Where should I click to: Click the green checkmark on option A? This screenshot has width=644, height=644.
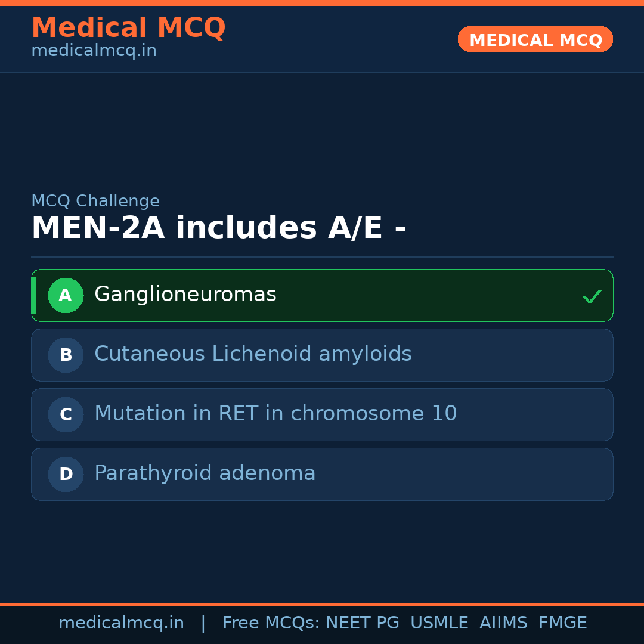pyautogui.click(x=592, y=295)
